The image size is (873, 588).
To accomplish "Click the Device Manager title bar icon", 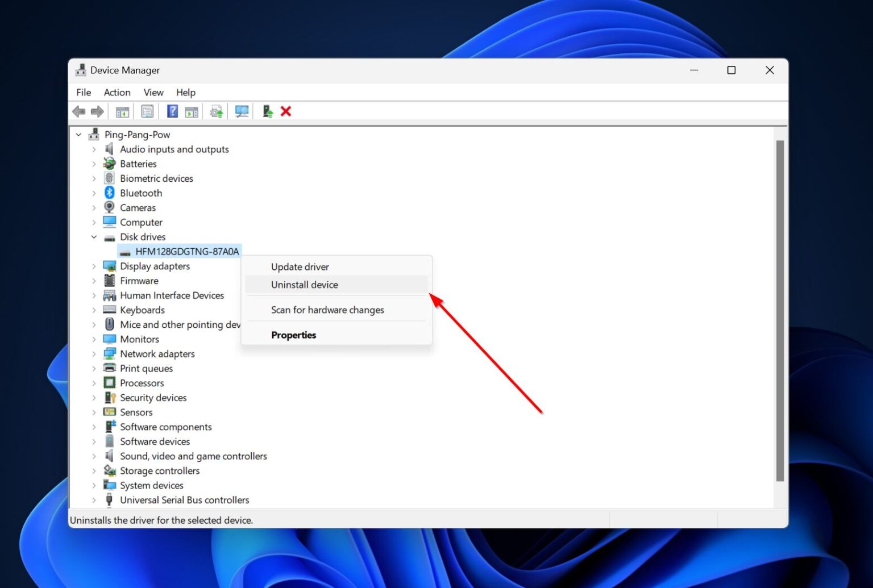I will 81,70.
